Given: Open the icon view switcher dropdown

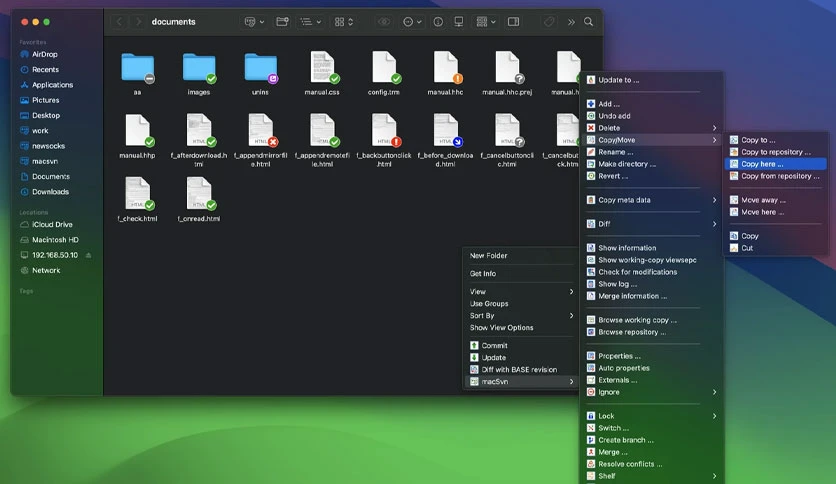Looking at the screenshot, I should 344,22.
